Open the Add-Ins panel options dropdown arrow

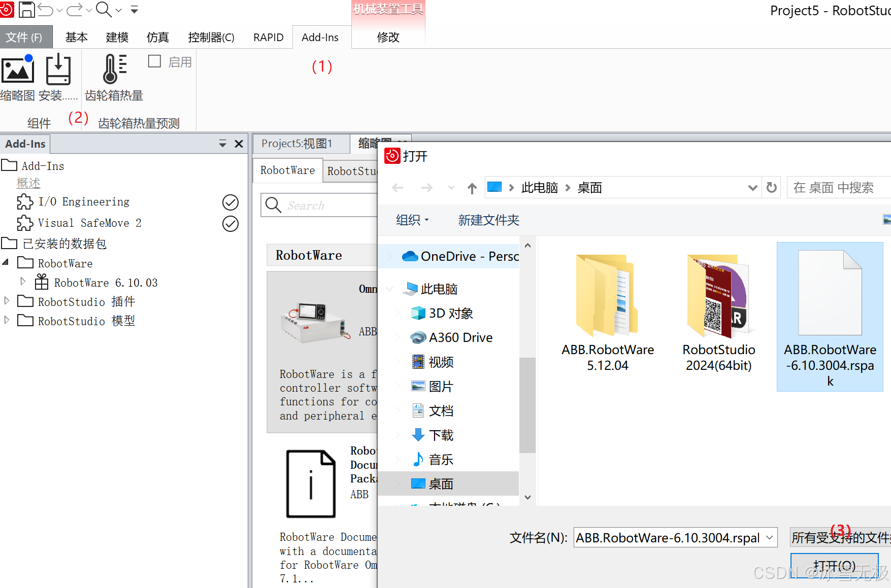coord(222,144)
